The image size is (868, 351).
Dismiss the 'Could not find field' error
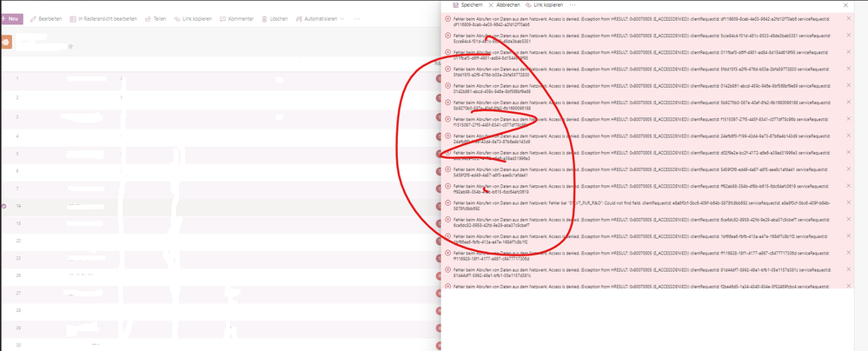coord(849,202)
